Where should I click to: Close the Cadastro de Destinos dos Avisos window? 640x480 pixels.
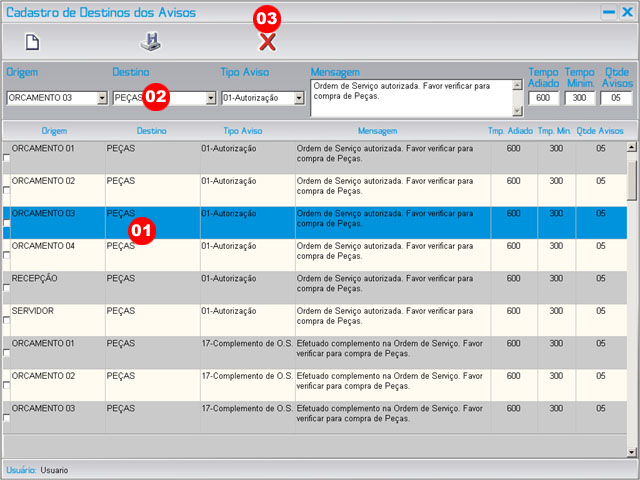(x=626, y=12)
